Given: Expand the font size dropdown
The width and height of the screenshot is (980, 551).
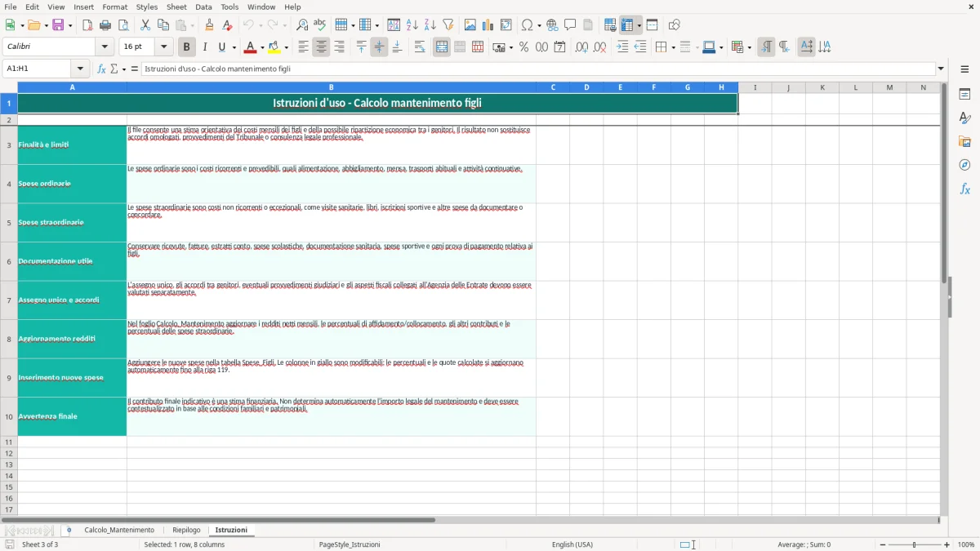Looking at the screenshot, I should [x=163, y=47].
